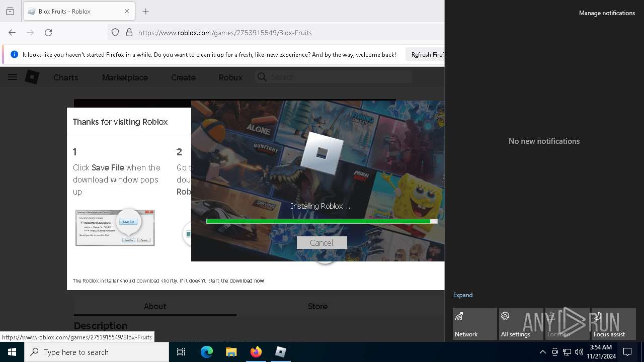This screenshot has height=362, width=644.
Task: Click the Action Center notification icon
Action: click(x=627, y=352)
